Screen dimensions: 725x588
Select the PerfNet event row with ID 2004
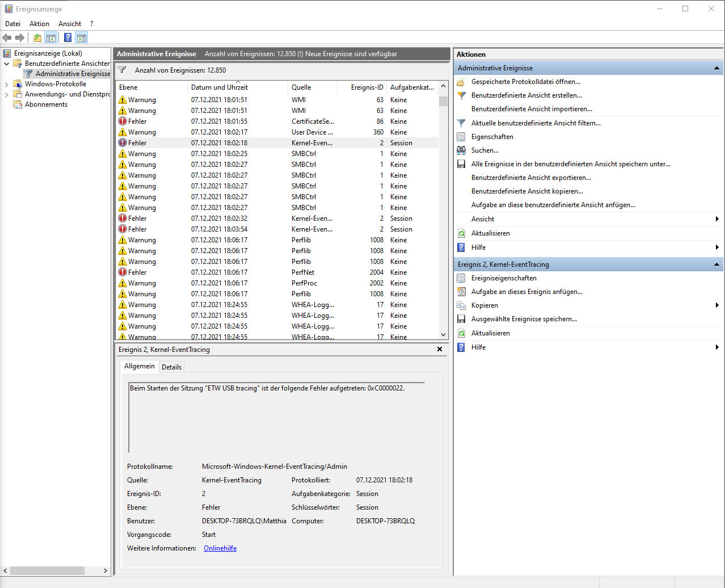[x=277, y=272]
